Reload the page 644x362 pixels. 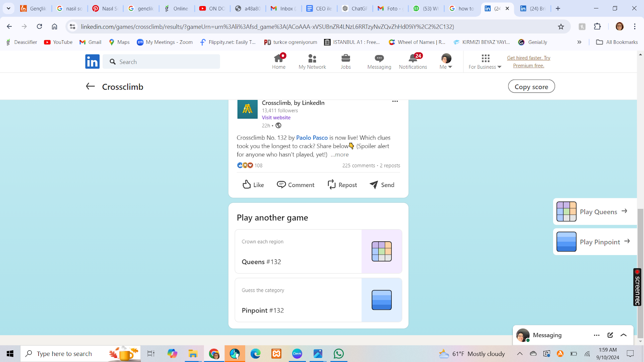tap(39, 27)
